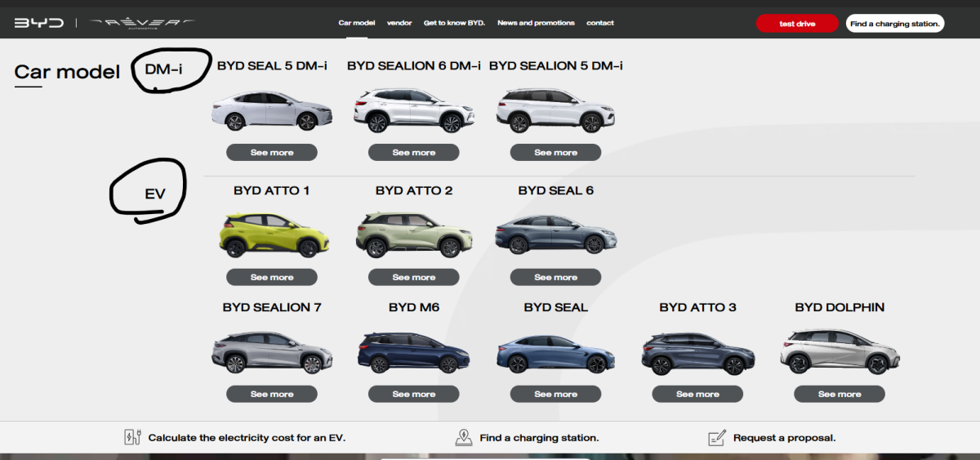Select the BYD SEALION 5 DM-i car image

point(556,110)
